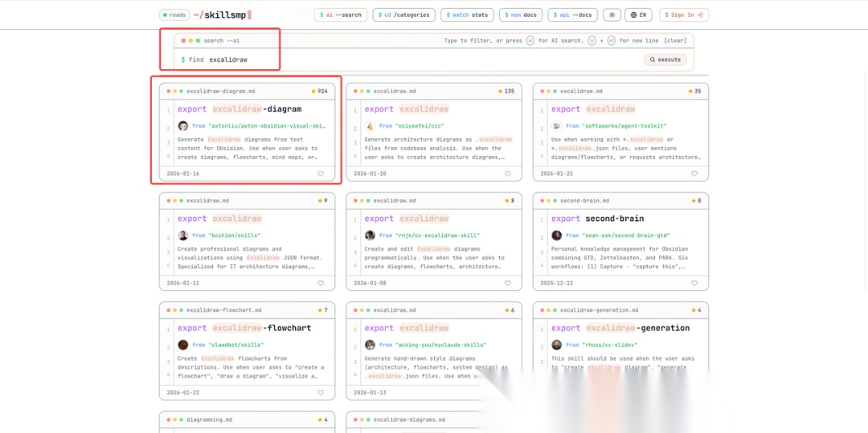This screenshot has height=433, width=868.
Task: Click the [clear] link in search bar
Action: click(675, 40)
